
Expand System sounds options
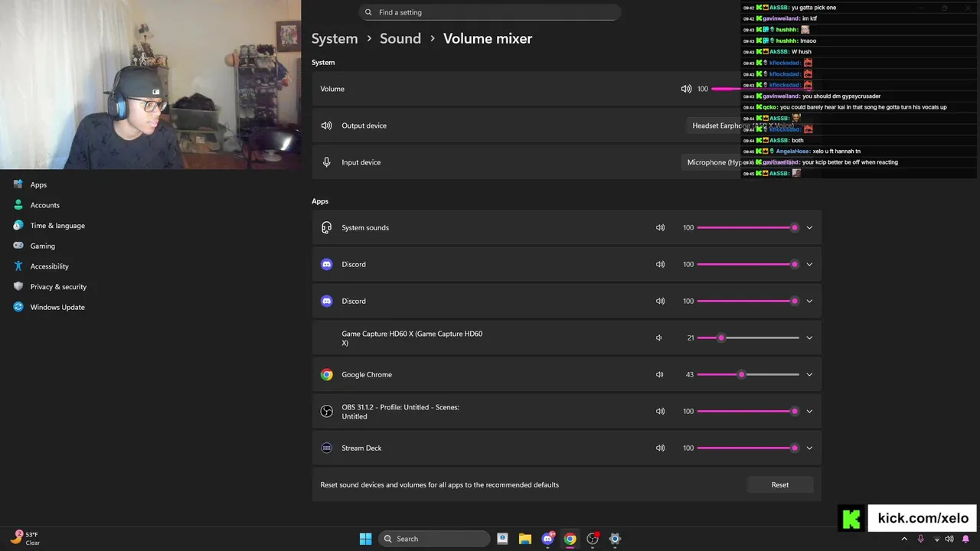pos(809,227)
